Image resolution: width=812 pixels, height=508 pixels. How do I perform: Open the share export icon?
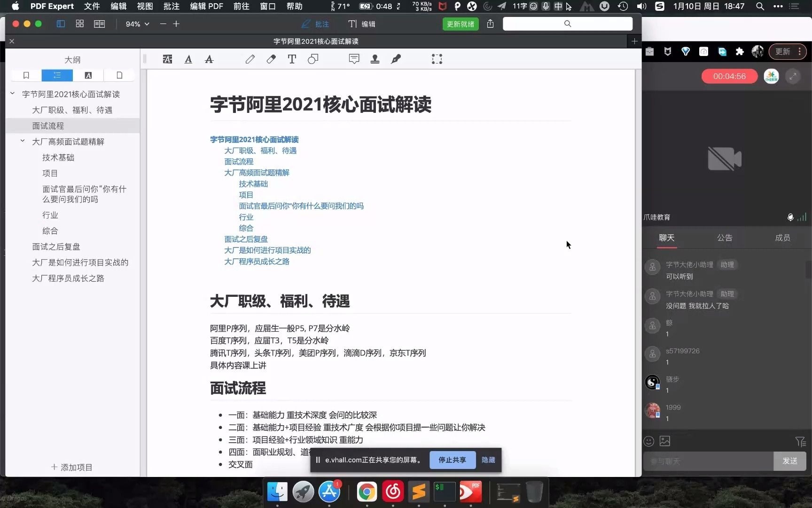pos(490,24)
